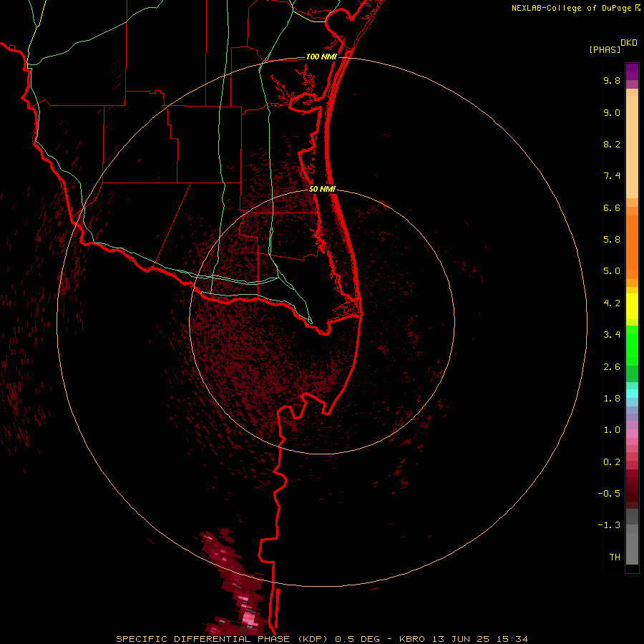Click the 6.6 scale value
This screenshot has height=644, width=644.
[x=612, y=208]
